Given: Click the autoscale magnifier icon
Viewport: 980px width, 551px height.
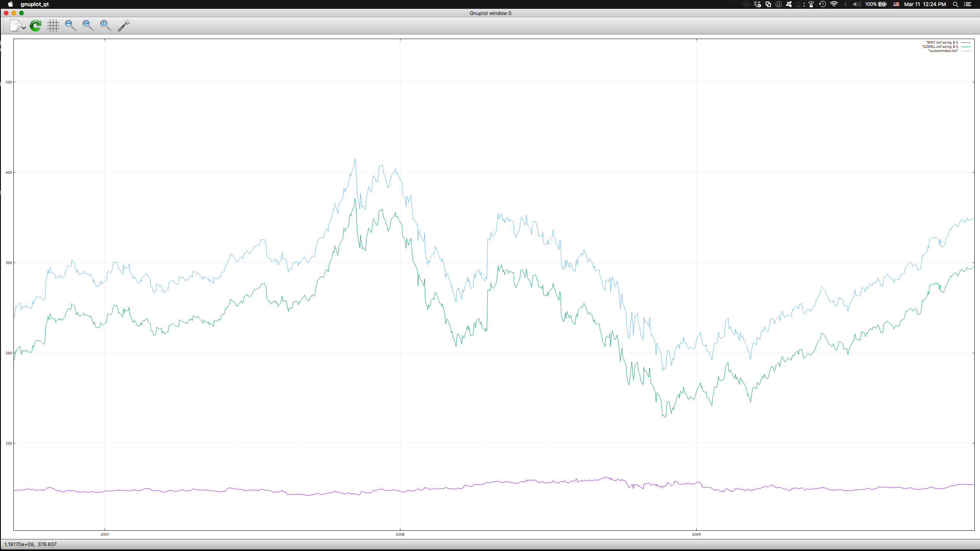Looking at the screenshot, I should coord(106,26).
